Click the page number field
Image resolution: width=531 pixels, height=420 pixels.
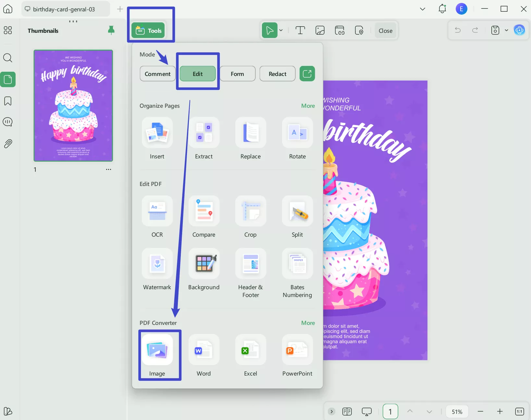click(x=390, y=412)
